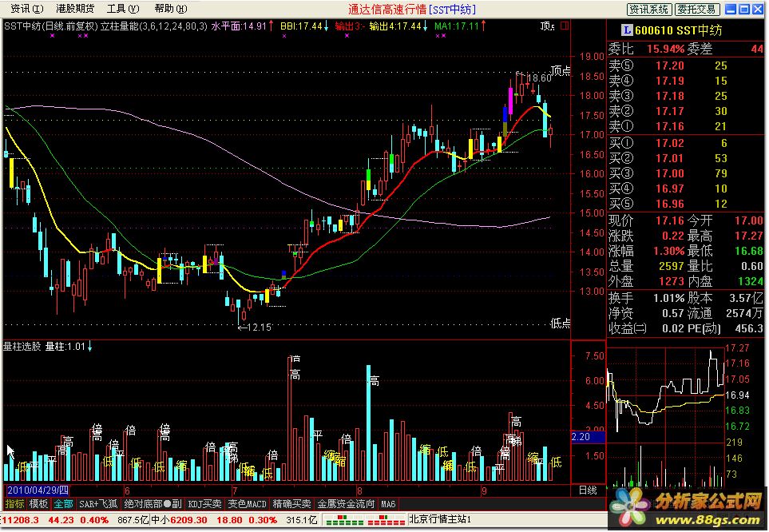This screenshot has height=532, width=769.
Task: Open the 港股期货 menu
Action: click(x=75, y=9)
